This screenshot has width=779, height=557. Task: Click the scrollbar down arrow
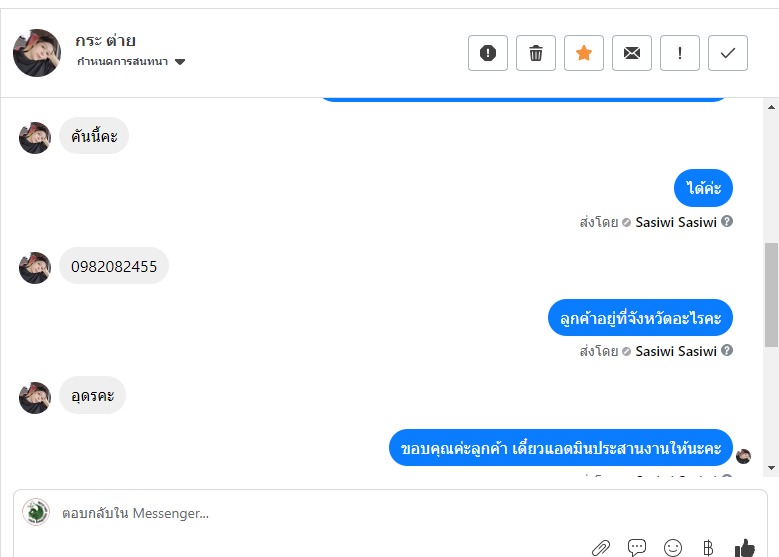point(771,468)
